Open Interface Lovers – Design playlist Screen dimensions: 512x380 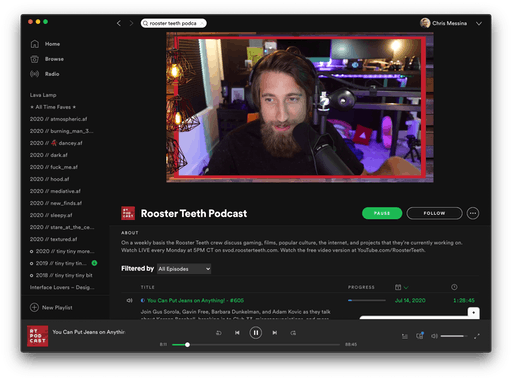point(62,287)
